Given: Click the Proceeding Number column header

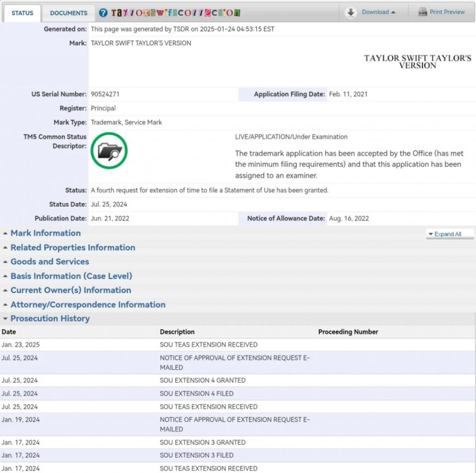Looking at the screenshot, I should tap(348, 332).
